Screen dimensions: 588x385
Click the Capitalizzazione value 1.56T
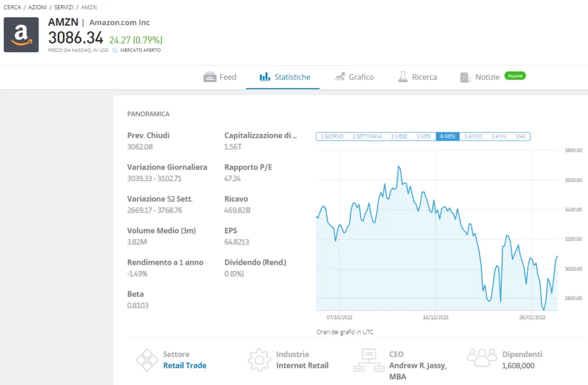[233, 147]
